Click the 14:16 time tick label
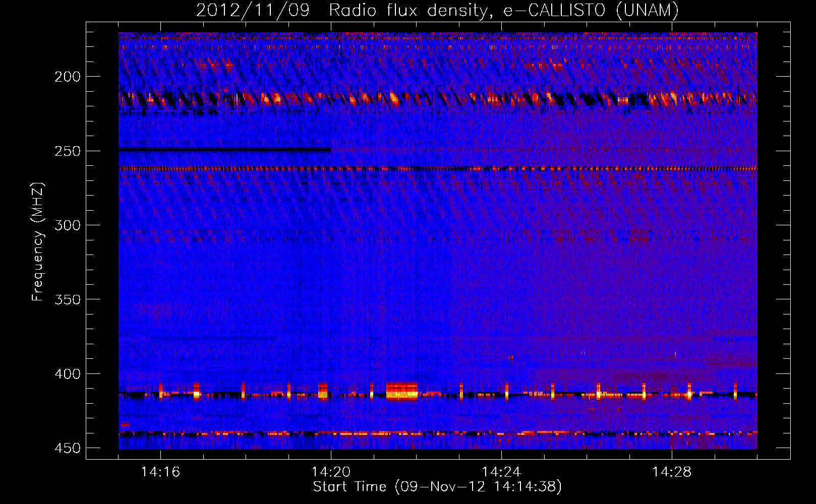This screenshot has width=816, height=504. pyautogui.click(x=160, y=472)
